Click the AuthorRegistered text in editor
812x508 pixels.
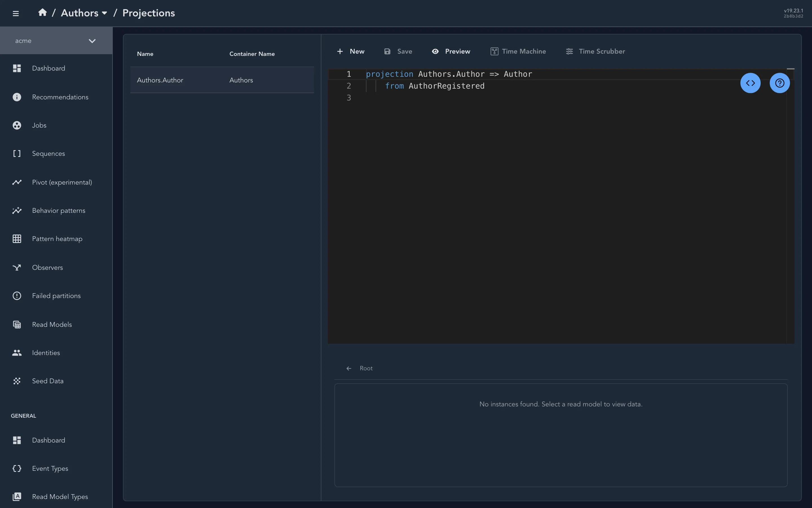[x=446, y=86]
